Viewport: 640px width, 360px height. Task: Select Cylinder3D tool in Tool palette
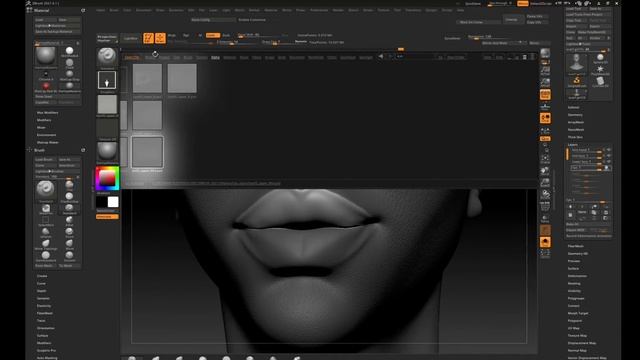[600, 81]
